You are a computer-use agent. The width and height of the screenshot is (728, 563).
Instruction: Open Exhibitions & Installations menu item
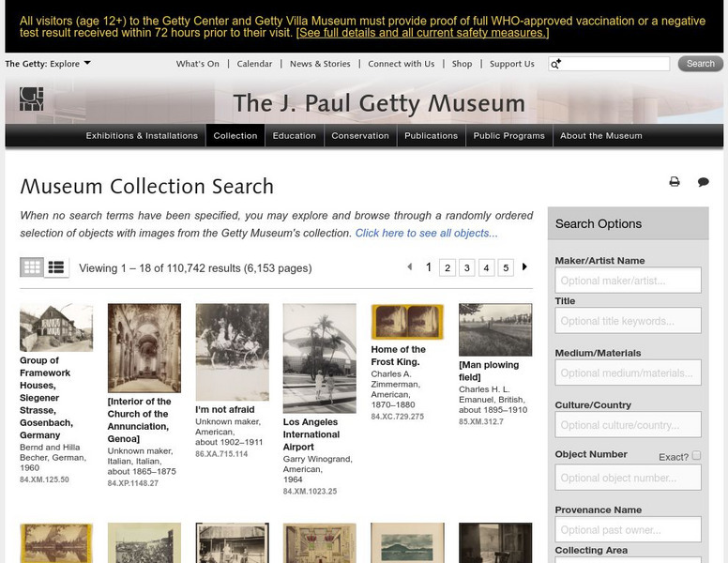pyautogui.click(x=142, y=136)
